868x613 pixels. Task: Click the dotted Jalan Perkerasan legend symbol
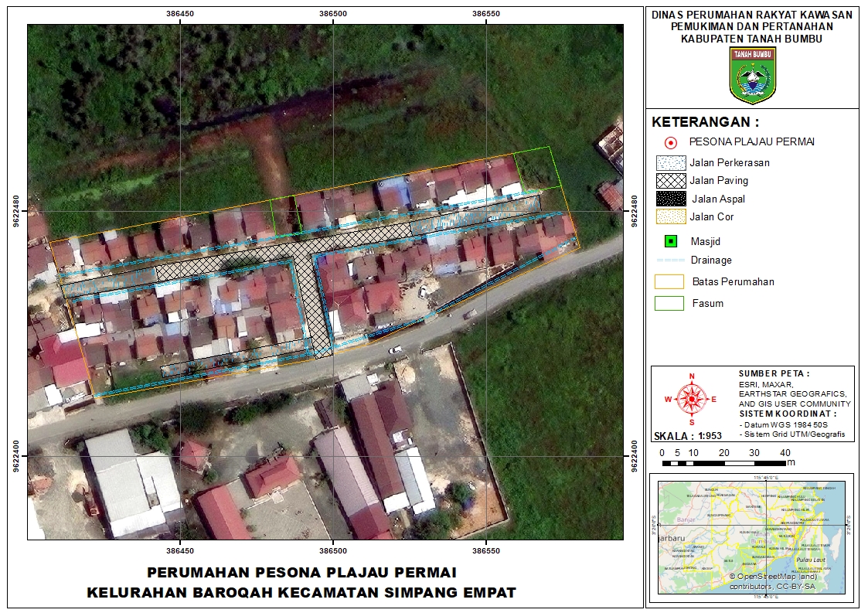670,163
